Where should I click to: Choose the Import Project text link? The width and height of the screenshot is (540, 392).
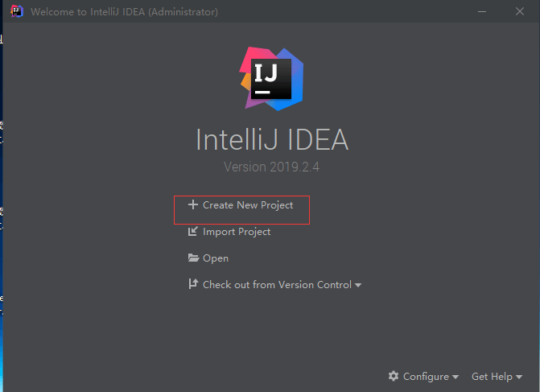237,232
